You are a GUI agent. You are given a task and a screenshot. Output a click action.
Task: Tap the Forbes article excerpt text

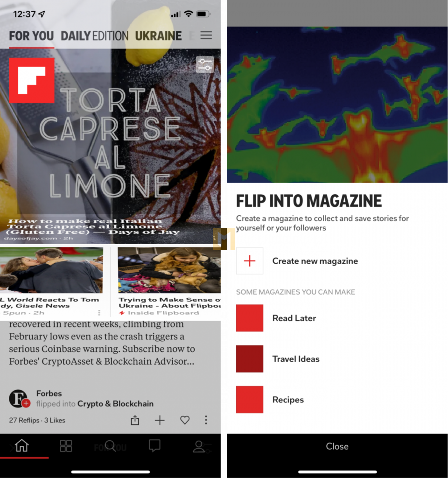[102, 343]
